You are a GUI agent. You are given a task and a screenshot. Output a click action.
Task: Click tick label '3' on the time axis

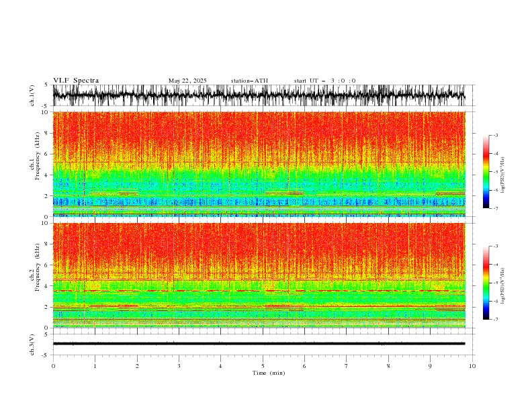pyautogui.click(x=179, y=366)
